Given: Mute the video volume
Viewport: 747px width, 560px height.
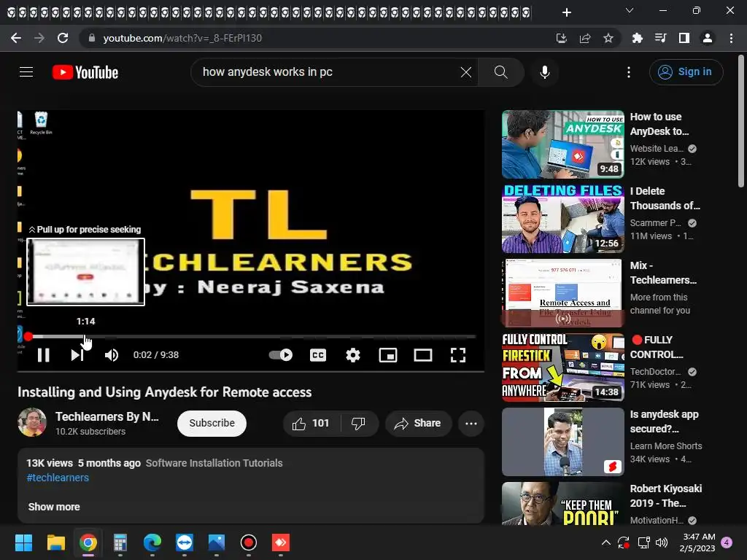Looking at the screenshot, I should [x=112, y=355].
